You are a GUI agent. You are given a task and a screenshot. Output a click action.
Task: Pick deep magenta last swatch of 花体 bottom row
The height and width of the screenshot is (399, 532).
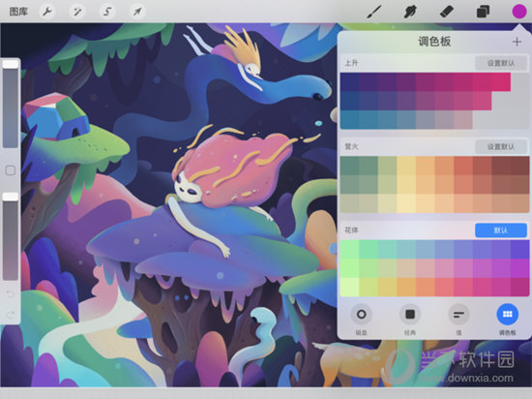519,287
